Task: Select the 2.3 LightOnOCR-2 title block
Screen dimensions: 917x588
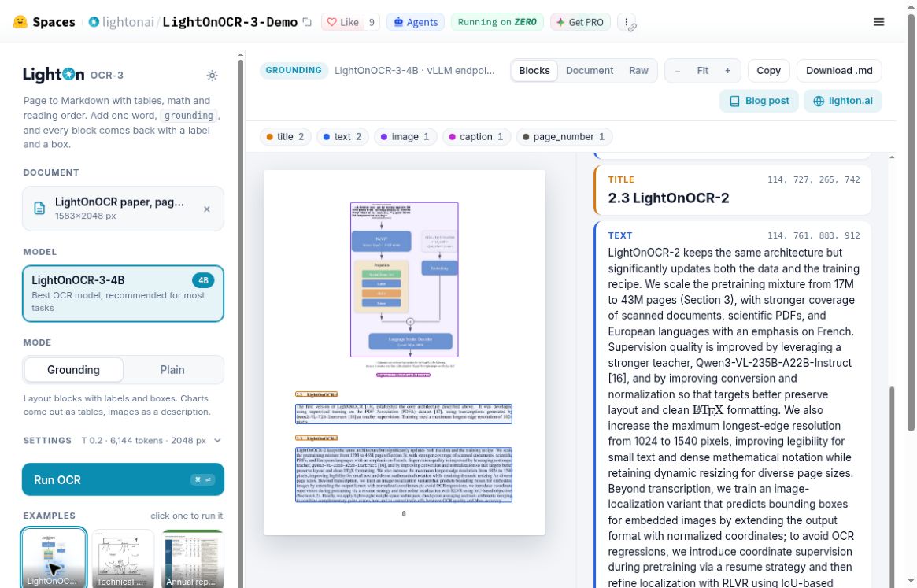Action: (x=732, y=190)
